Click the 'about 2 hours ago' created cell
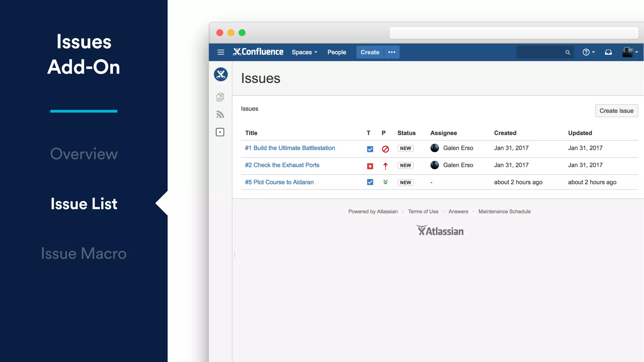The height and width of the screenshot is (362, 644). [x=518, y=182]
